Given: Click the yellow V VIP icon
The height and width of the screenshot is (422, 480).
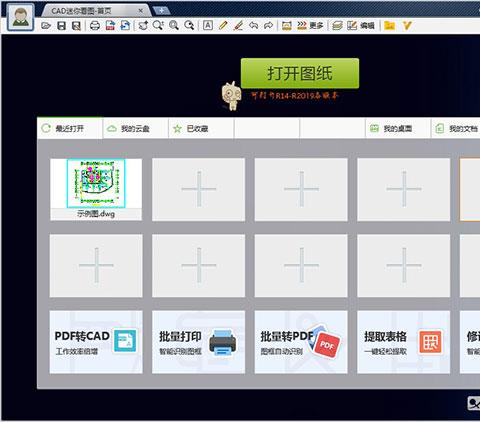Looking at the screenshot, I should click(407, 25).
